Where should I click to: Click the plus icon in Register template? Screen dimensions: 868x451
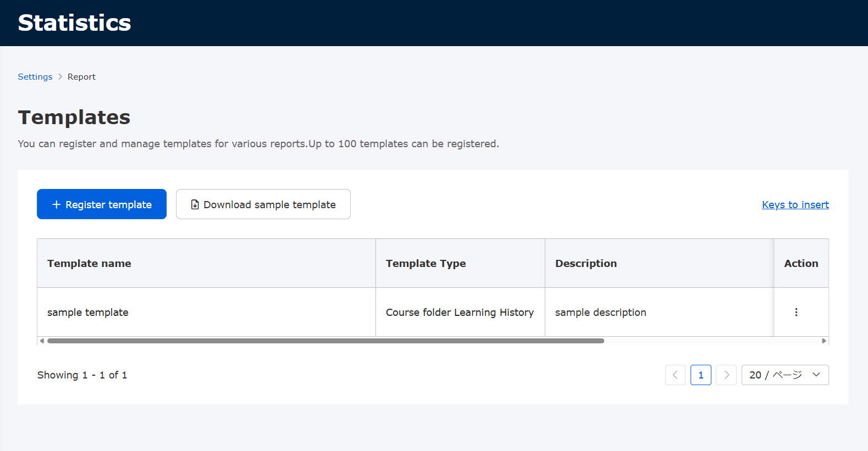(x=56, y=204)
